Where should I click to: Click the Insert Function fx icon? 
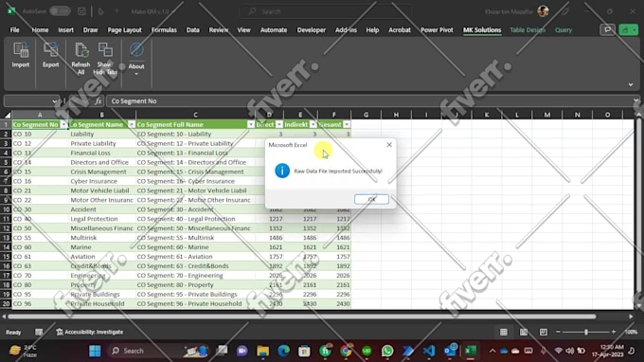[x=98, y=101]
